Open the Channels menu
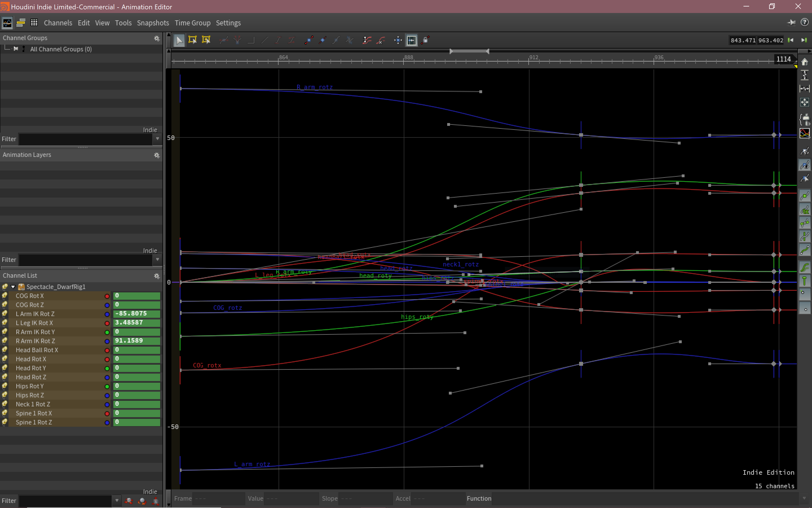The height and width of the screenshot is (508, 812). coord(58,23)
